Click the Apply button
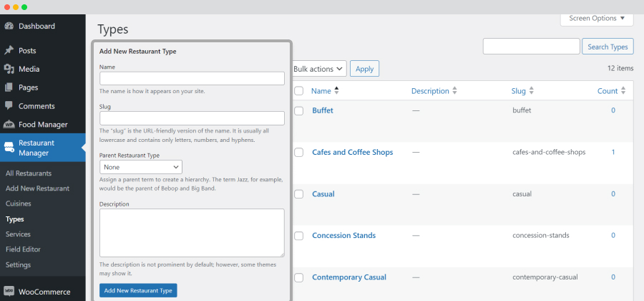This screenshot has width=644, height=301. tap(364, 69)
